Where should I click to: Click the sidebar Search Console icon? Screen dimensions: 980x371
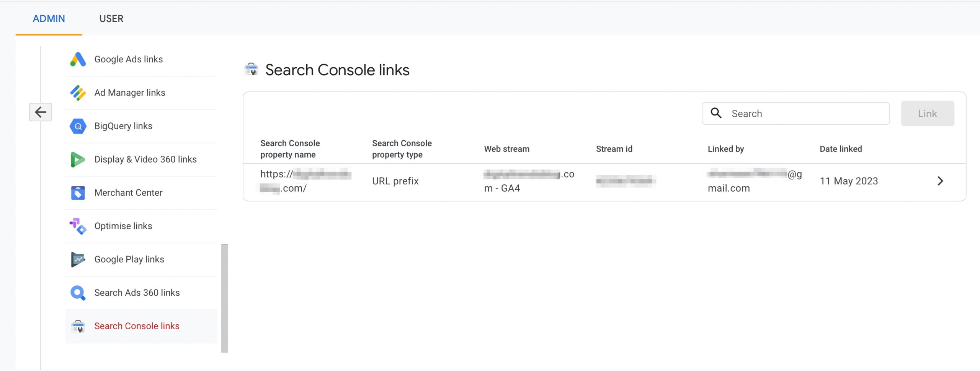point(78,326)
